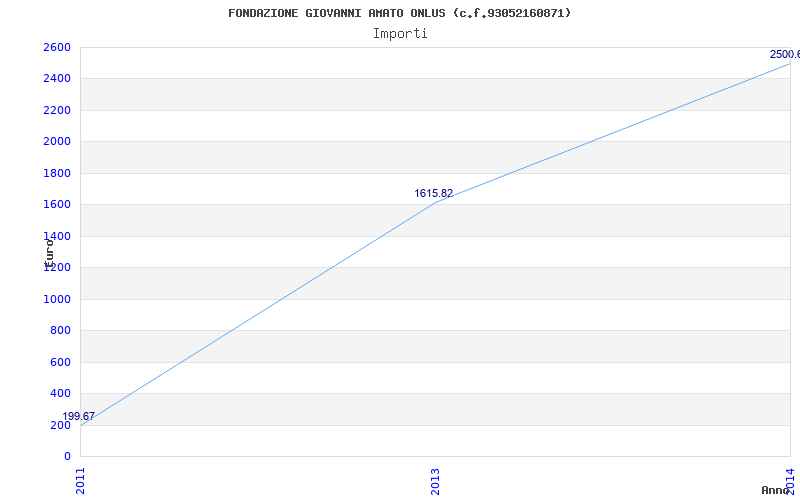Click the 400 y-axis tick label
Viewport: 800px width, 500px height.
point(60,393)
